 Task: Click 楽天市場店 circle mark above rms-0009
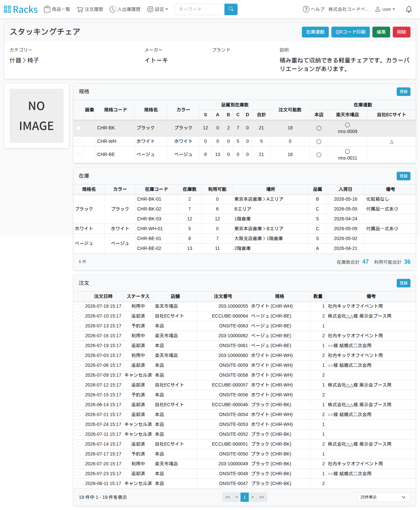347,125
